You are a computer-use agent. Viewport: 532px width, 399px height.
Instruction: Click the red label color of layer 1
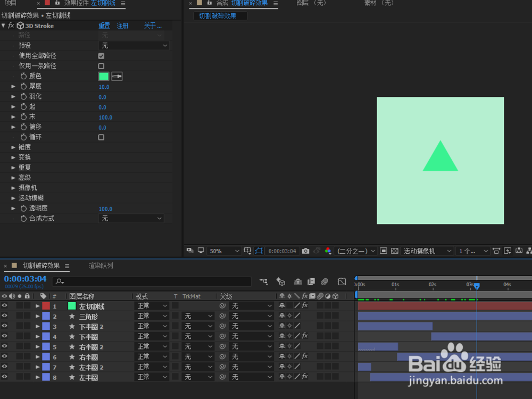pos(46,306)
